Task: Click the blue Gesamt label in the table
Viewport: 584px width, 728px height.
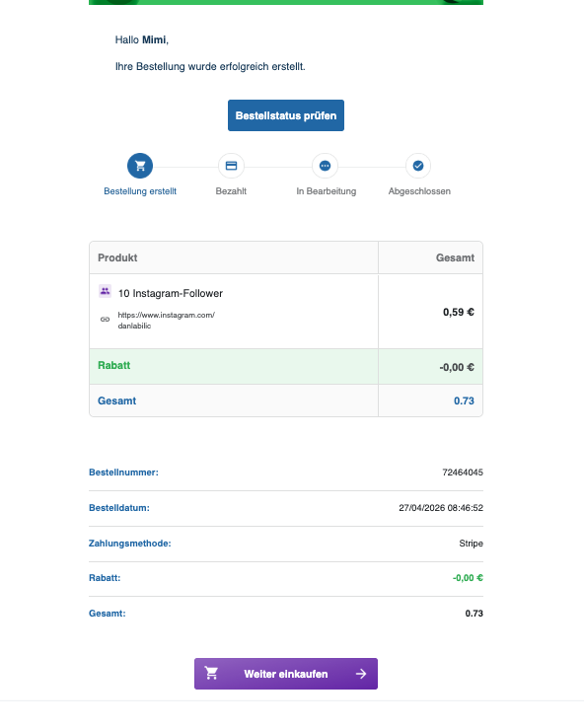Action: pos(116,400)
